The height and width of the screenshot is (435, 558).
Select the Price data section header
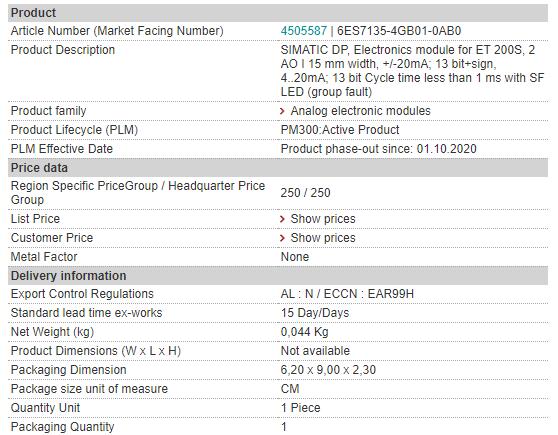(278, 168)
